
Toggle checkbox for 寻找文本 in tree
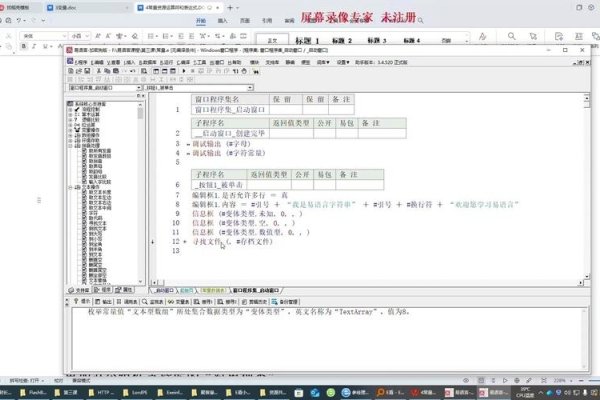(85, 223)
